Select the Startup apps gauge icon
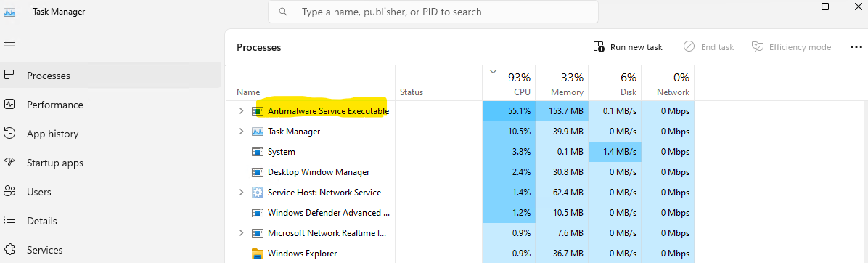Screen dimensions: 868x263 (x=9, y=163)
